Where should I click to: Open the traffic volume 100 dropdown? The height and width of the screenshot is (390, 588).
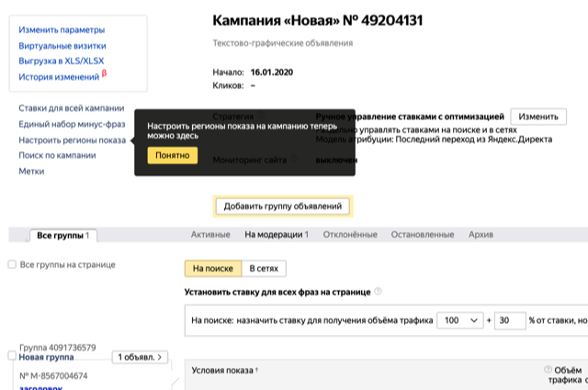click(459, 320)
